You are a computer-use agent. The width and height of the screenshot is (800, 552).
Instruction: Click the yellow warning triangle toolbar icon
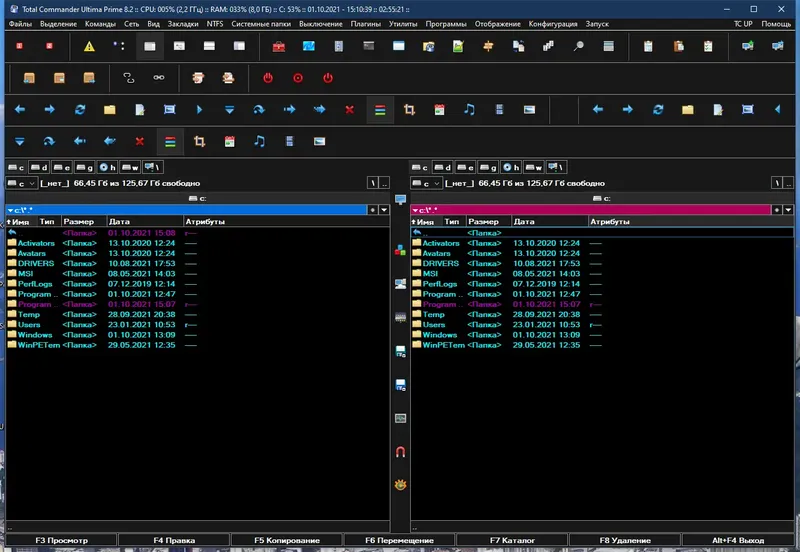[89, 46]
